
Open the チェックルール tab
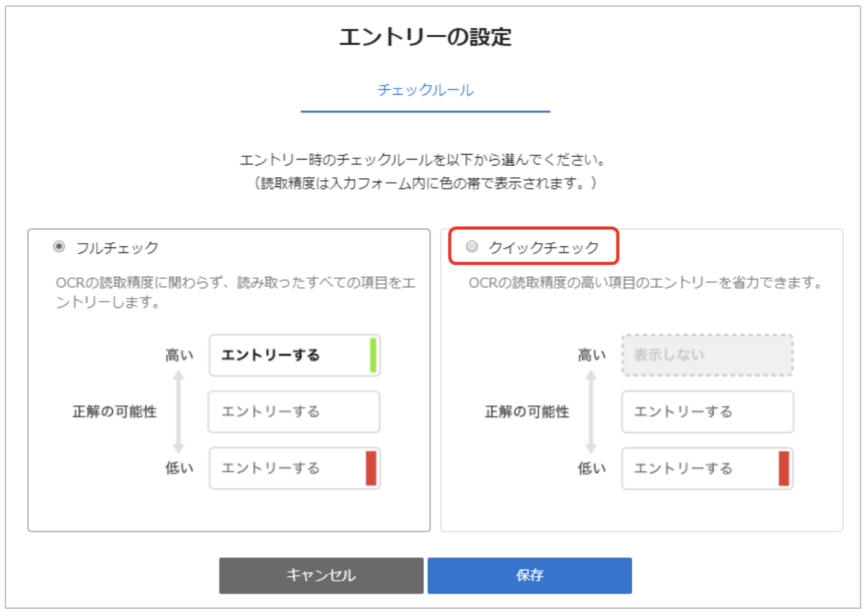[x=425, y=90]
